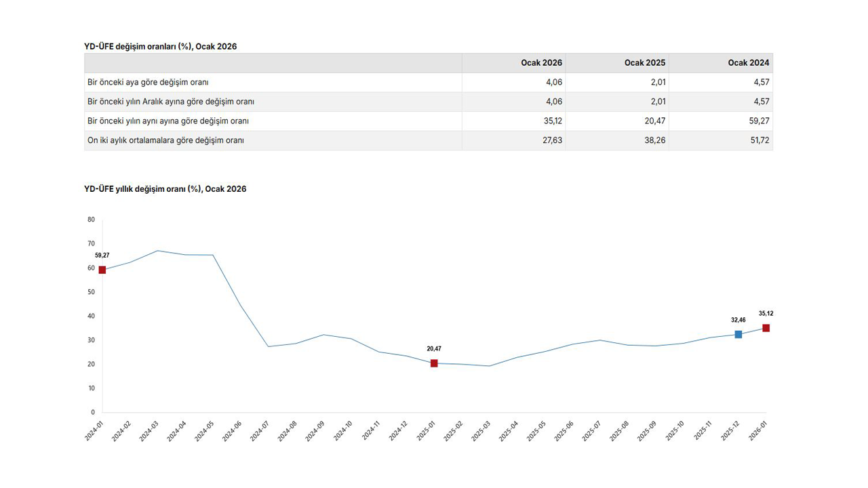Click the red marker at 2026-01
This screenshot has height=488, width=868.
coord(766,328)
